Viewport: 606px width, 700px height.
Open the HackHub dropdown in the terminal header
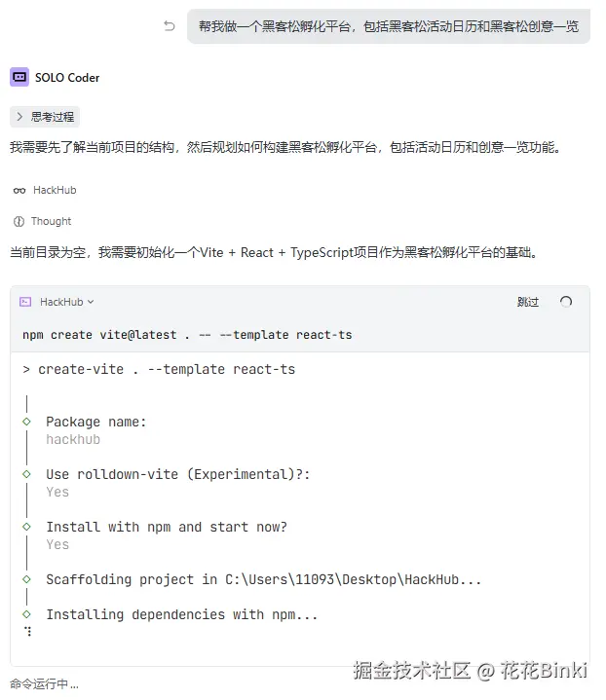(x=67, y=302)
